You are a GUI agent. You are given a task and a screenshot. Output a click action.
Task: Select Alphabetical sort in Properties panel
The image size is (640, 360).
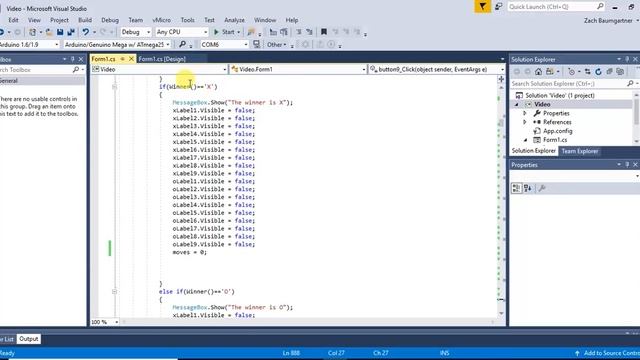528,188
